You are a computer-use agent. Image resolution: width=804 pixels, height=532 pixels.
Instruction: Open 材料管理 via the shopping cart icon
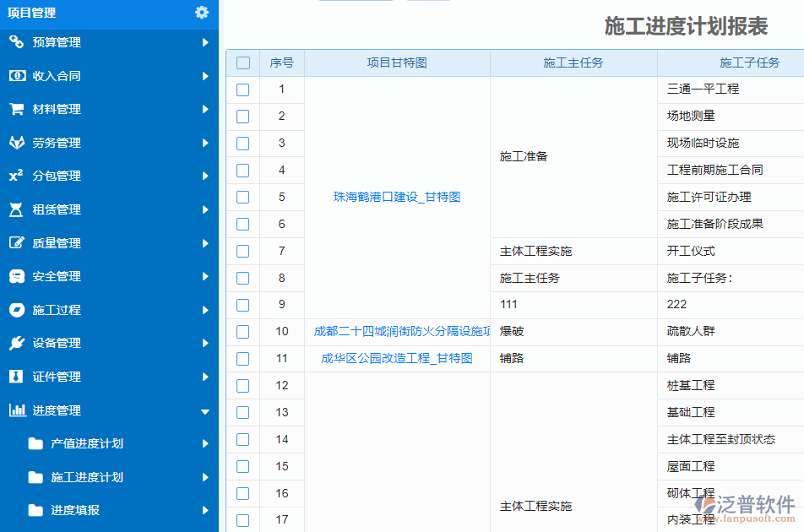pos(19,109)
